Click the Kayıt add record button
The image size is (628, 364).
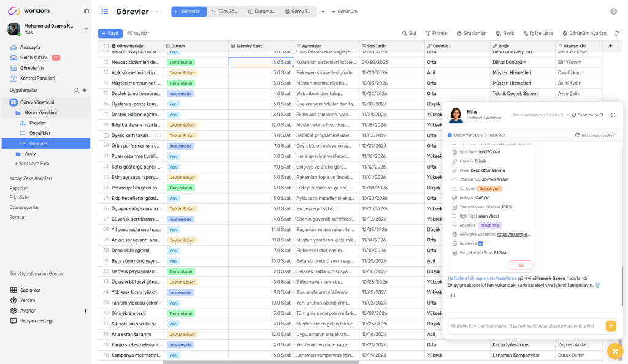[110, 34]
